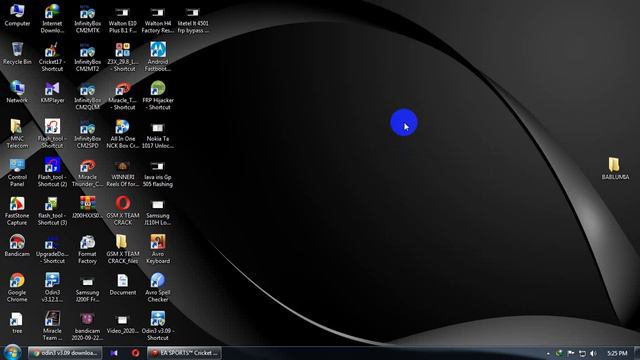Viewport: 640px width, 360px height.
Task: Select the InfinityBox CM2QLM shortcut
Action: [87, 96]
